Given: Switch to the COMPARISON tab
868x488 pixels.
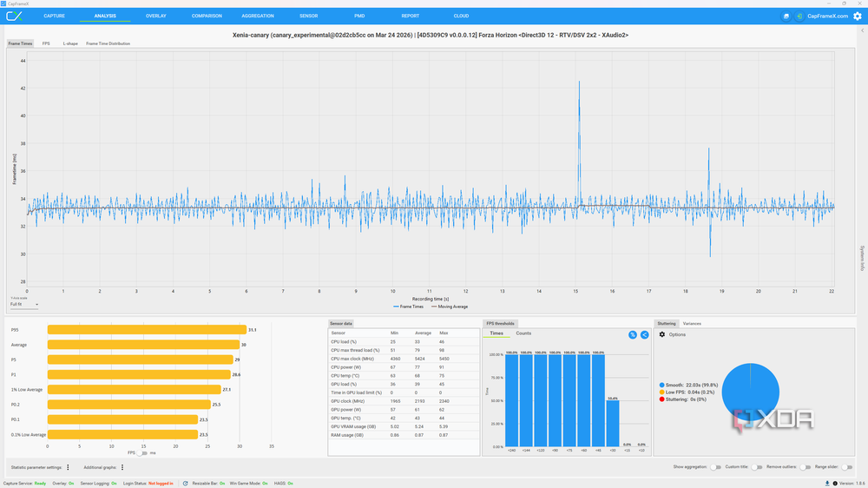Looking at the screenshot, I should point(207,16).
